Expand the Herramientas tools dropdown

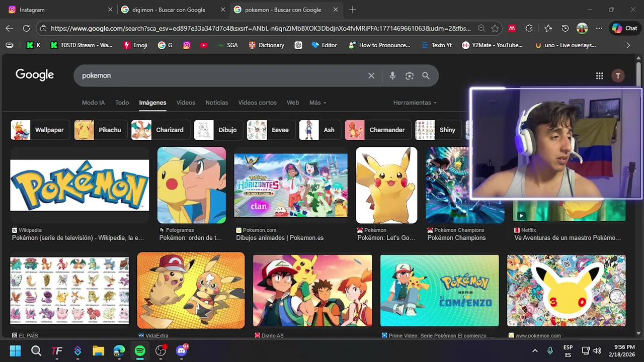point(415,103)
